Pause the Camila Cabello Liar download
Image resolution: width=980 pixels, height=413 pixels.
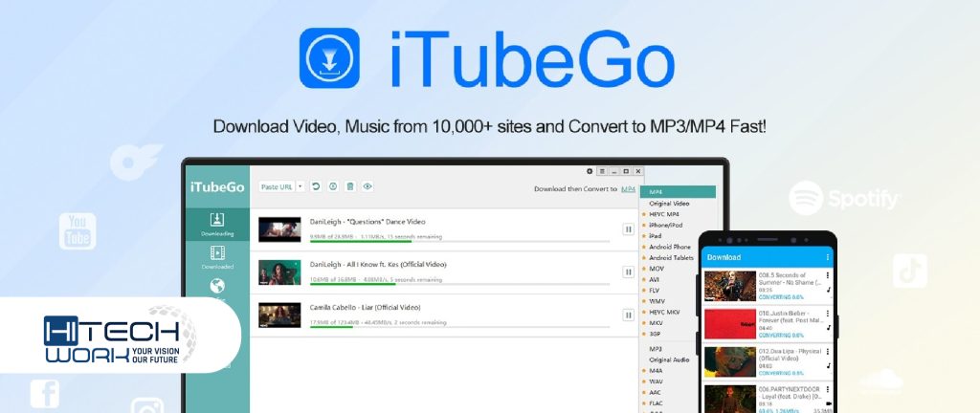click(x=628, y=315)
